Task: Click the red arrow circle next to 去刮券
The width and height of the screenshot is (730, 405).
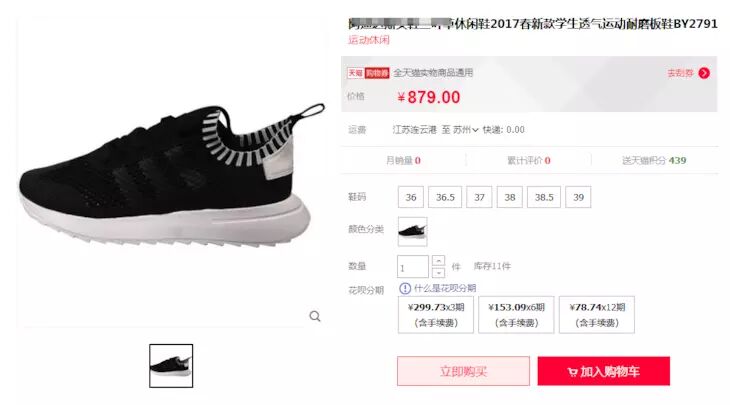Action: 704,73
